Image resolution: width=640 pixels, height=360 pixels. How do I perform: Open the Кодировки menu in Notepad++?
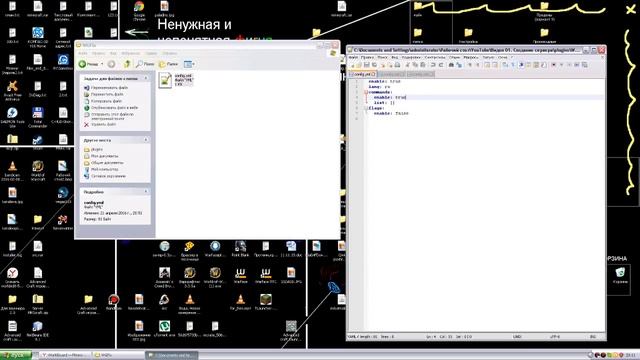[411, 58]
